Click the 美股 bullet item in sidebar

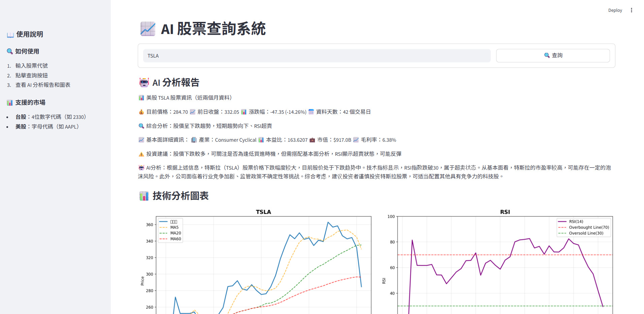pyautogui.click(x=47, y=127)
